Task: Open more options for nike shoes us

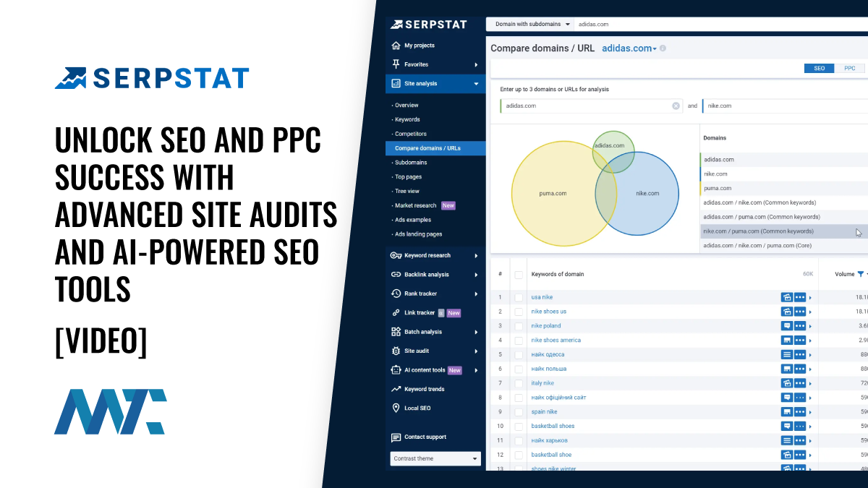Action: click(799, 312)
